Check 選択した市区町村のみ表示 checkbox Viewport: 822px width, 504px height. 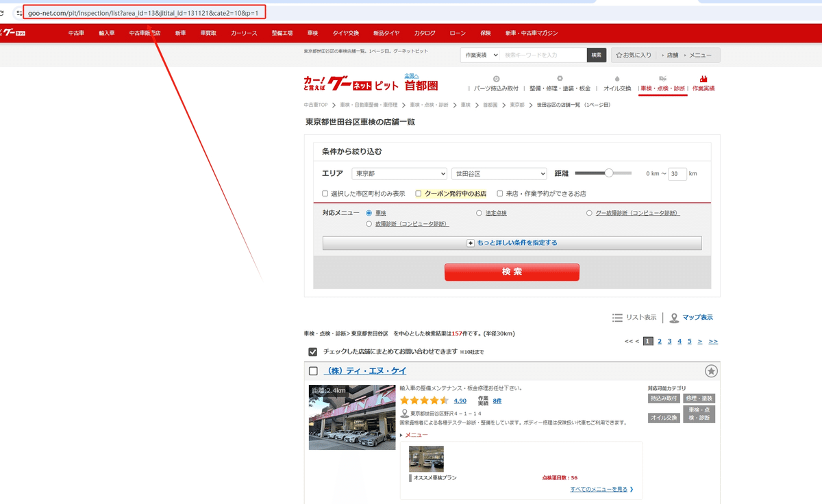point(325,194)
